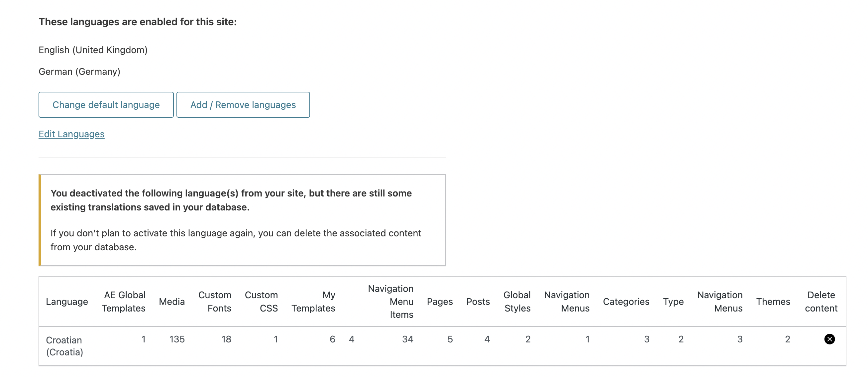This screenshot has height=377, width=868.
Task: Click the Custom Fonts column header
Action: pos(215,302)
